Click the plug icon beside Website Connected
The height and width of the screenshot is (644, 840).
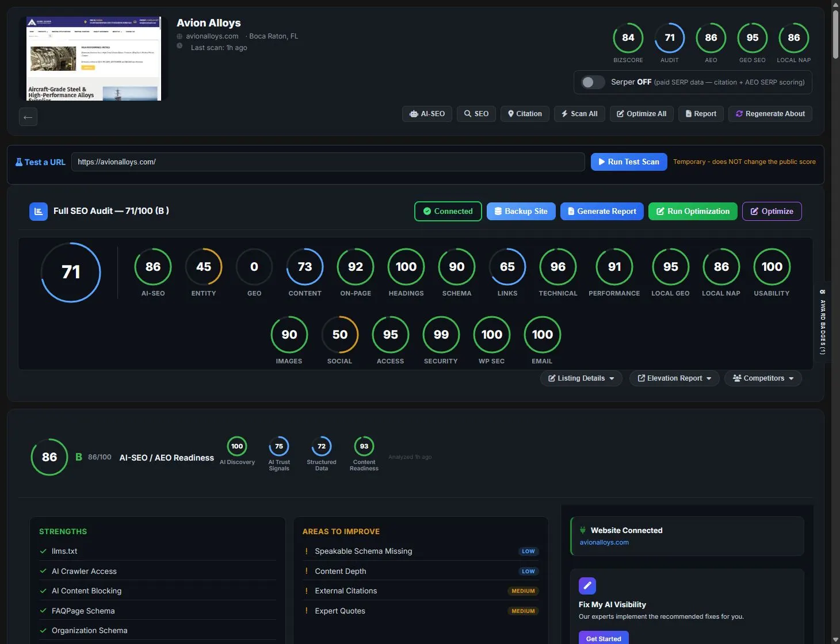point(583,530)
